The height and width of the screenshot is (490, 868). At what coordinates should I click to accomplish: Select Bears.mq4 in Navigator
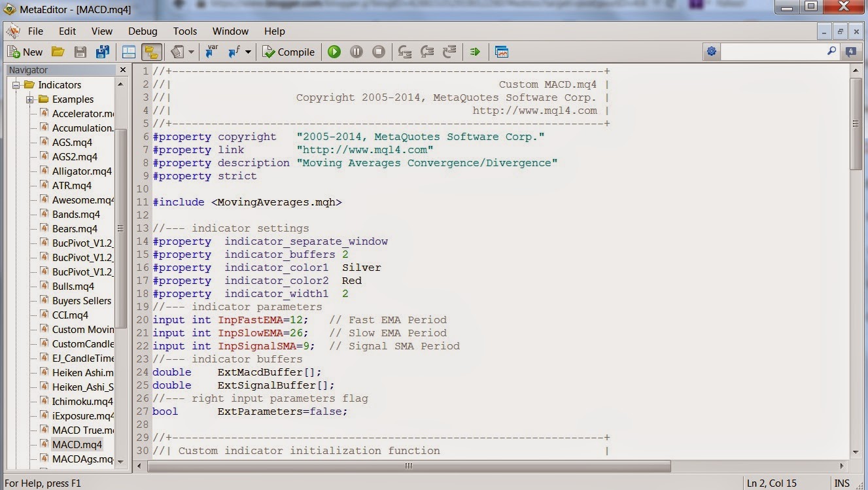(x=75, y=228)
